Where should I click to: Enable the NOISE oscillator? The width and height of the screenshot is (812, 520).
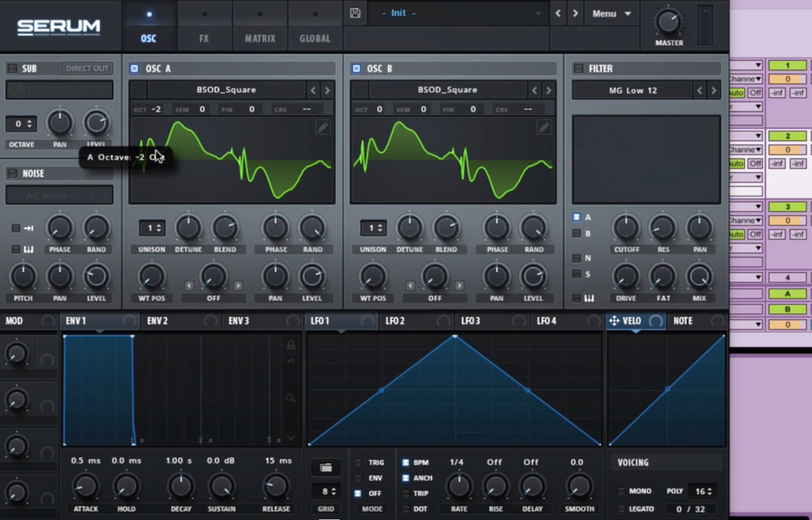tap(12, 174)
